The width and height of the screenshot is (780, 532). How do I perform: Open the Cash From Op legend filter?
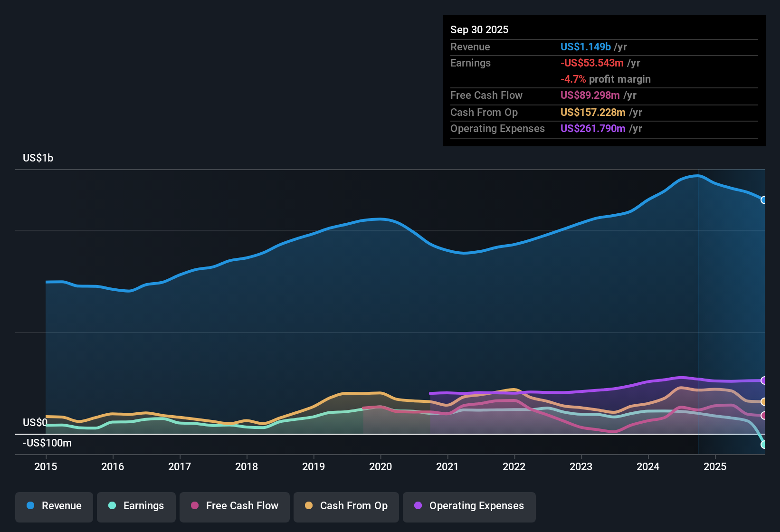[346, 506]
